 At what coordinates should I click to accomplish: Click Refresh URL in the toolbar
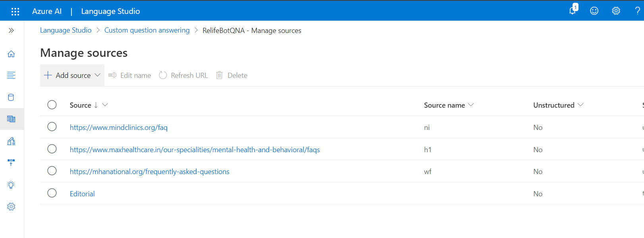pyautogui.click(x=183, y=75)
